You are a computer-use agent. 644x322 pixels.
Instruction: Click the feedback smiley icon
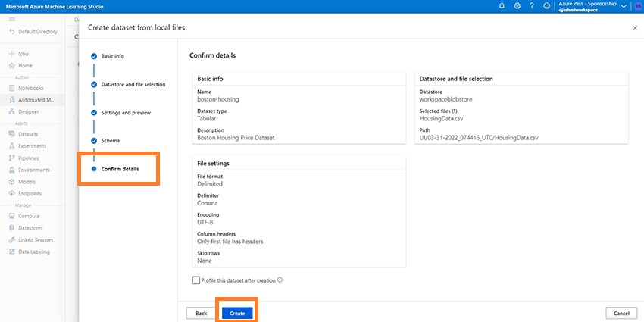click(546, 6)
